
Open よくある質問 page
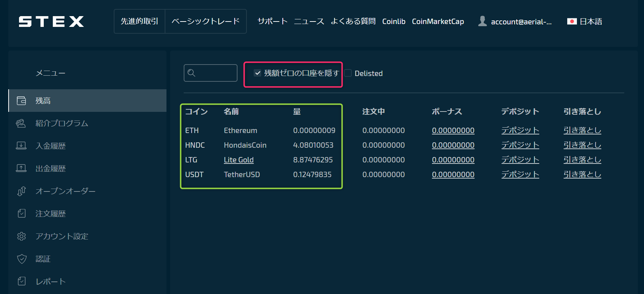(x=353, y=22)
